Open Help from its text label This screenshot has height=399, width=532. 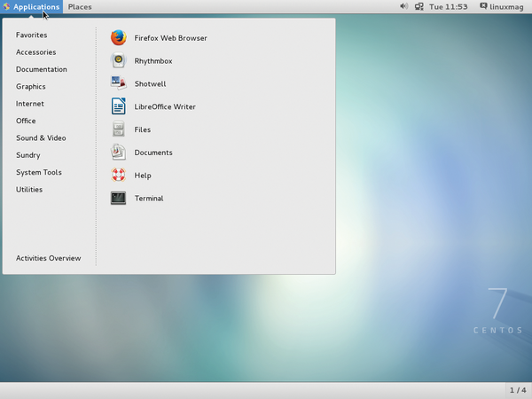pos(143,176)
